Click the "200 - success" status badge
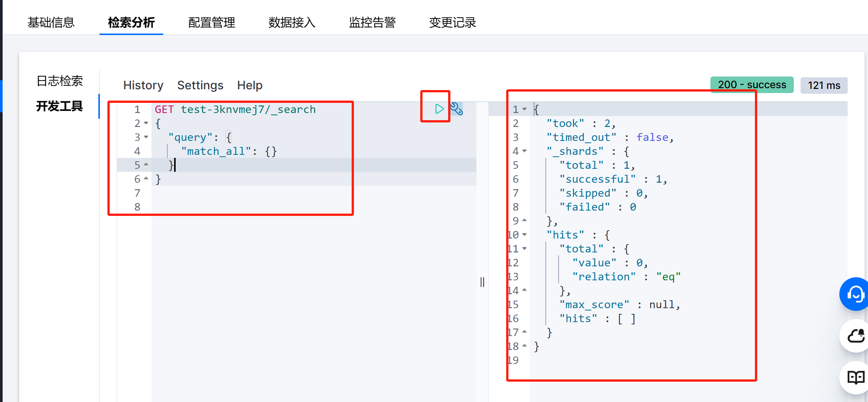 (752, 85)
